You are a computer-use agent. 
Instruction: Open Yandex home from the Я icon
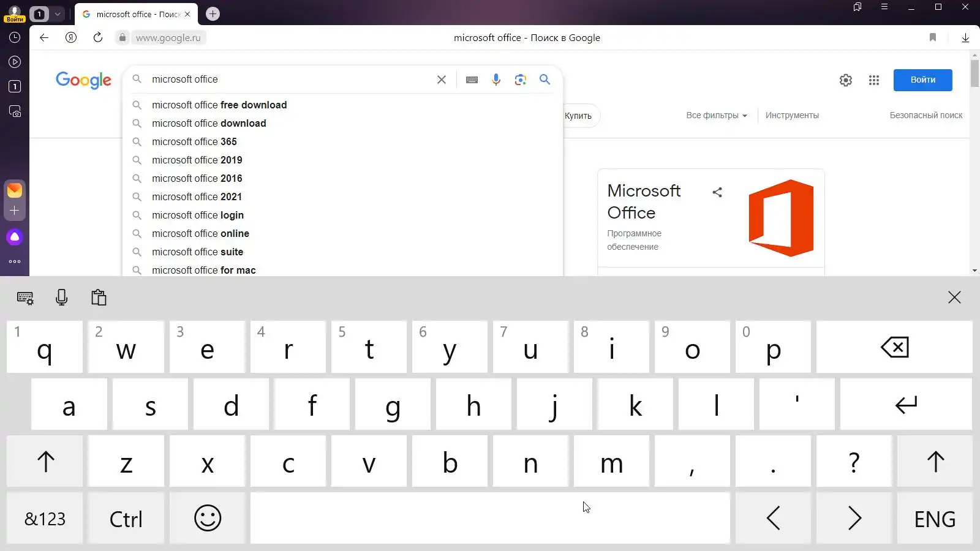(71, 37)
